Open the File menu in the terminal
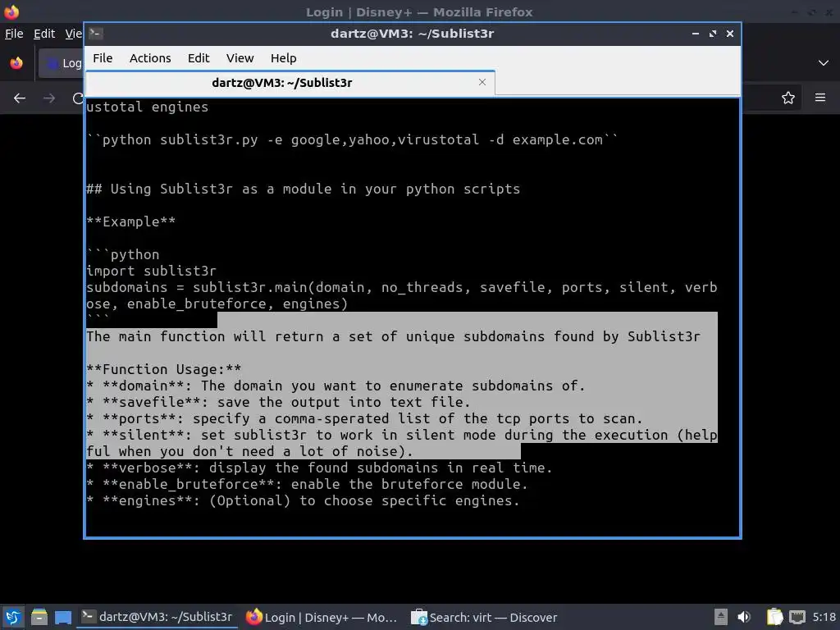The image size is (840, 630). 103,58
